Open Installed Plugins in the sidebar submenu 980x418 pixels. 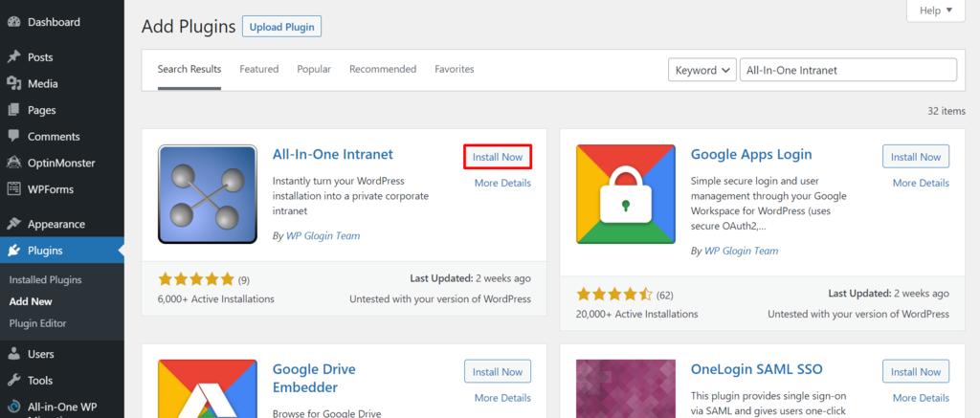pos(45,280)
